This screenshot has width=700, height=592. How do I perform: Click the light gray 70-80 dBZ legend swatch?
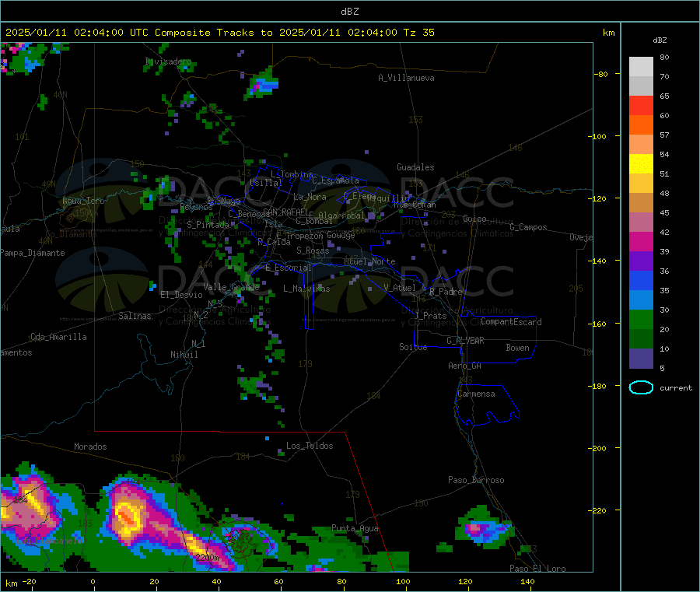coord(641,67)
